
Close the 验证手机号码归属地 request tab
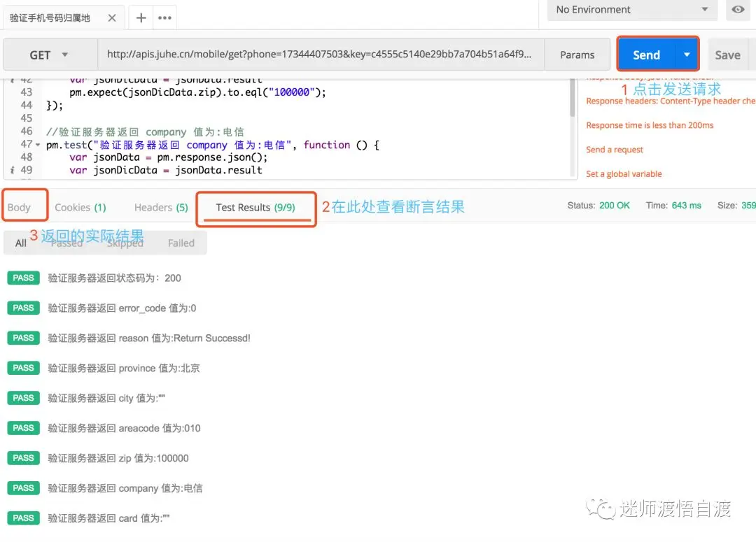coord(112,17)
